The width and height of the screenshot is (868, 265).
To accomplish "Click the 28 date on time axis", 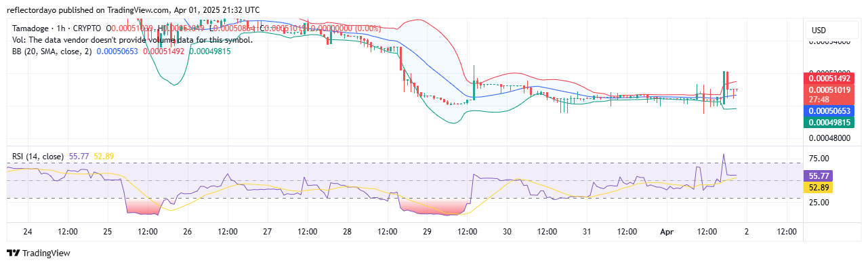I will 348,232.
